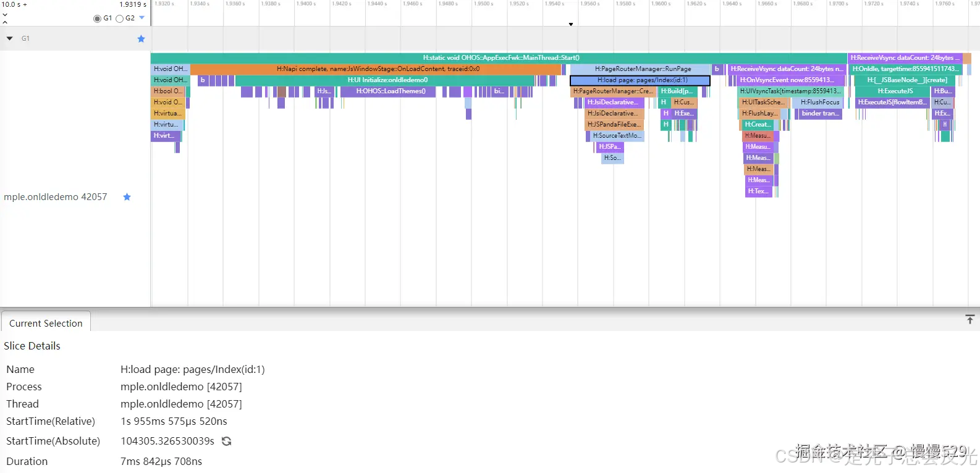Click the '10.0 s +' total time label
The image size is (980, 473).
pos(15,4)
